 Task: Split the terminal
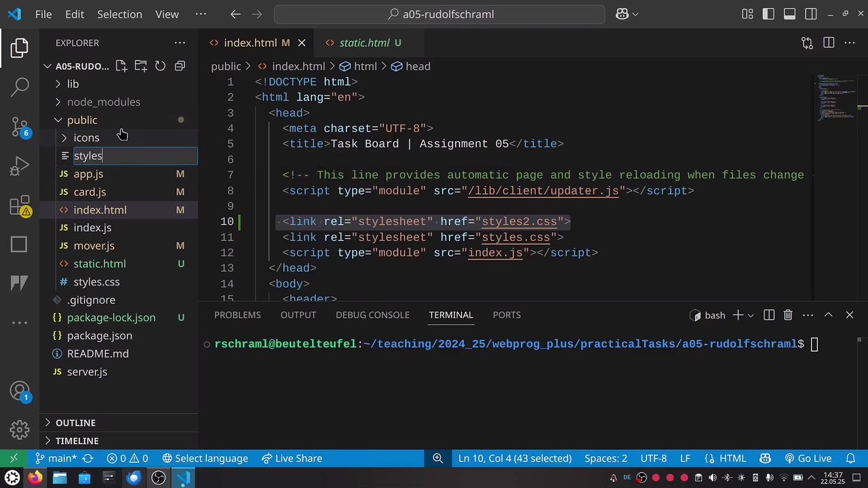pos(769,315)
